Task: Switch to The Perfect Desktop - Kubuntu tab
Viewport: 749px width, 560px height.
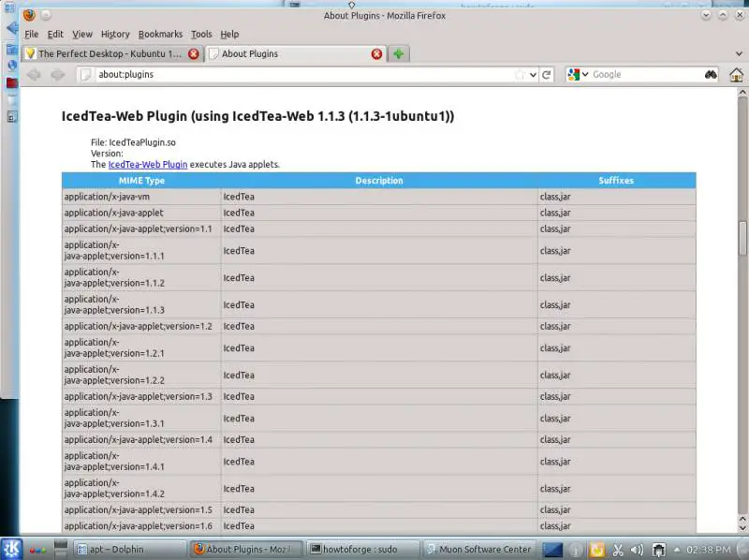Action: [x=112, y=54]
